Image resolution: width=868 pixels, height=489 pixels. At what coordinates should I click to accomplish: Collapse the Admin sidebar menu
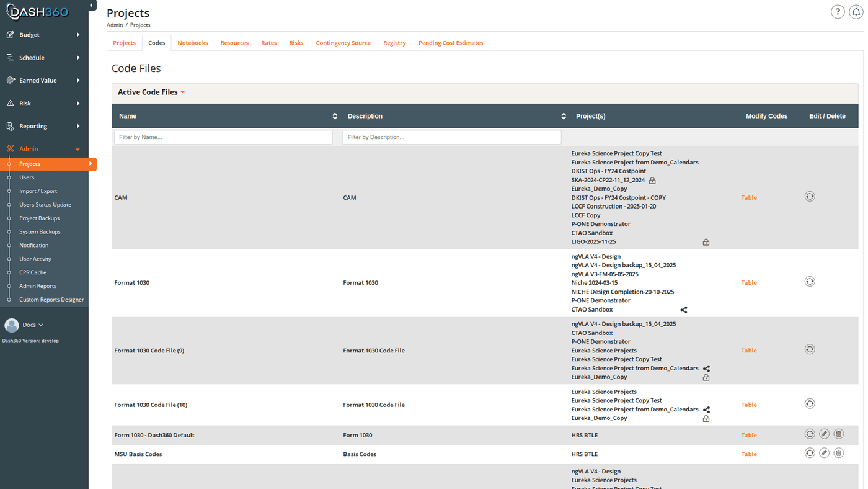[44, 149]
